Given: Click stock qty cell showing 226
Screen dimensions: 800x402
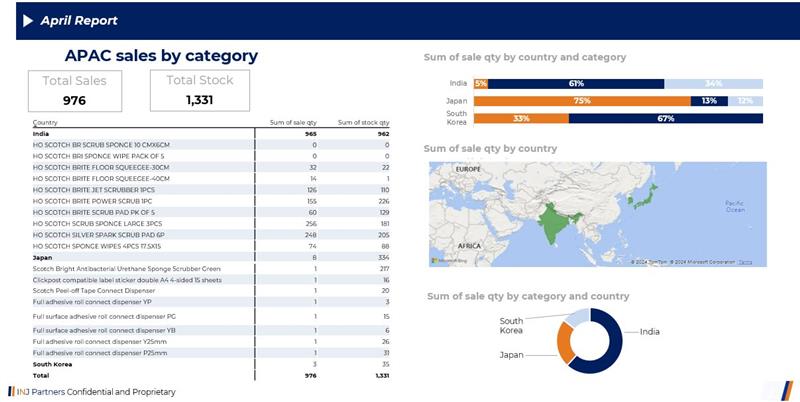Looking at the screenshot, I should tap(384, 201).
